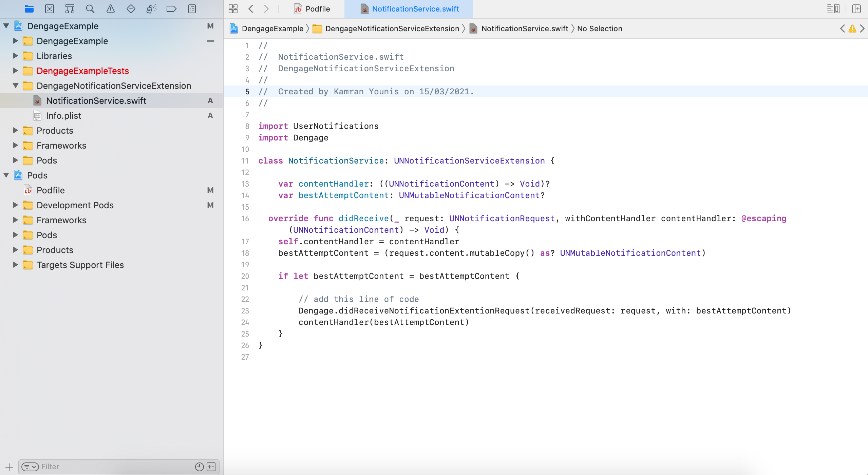Open the Issue navigator warning icon
Image resolution: width=868 pixels, height=475 pixels.
(111, 9)
